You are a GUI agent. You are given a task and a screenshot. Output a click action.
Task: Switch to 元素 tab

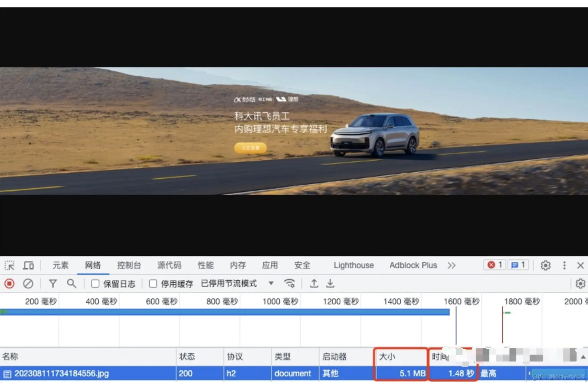(x=60, y=265)
